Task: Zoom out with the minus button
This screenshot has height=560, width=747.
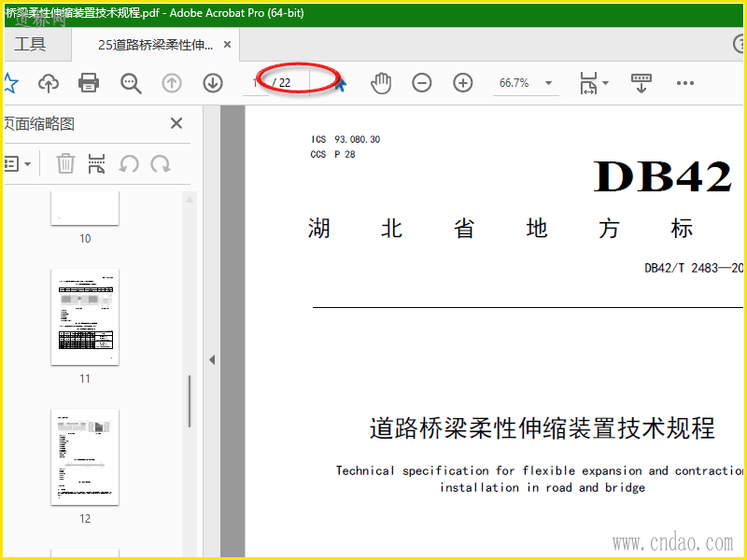Action: 422,83
